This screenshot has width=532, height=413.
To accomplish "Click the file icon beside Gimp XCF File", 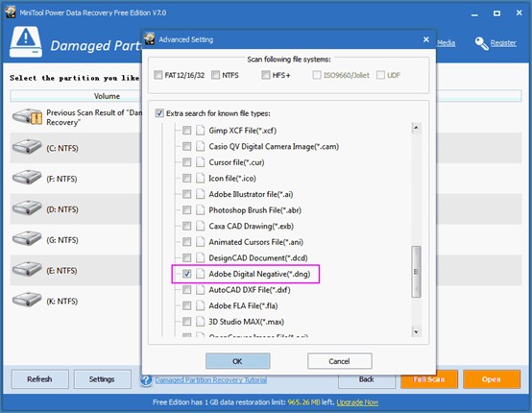I will coord(200,131).
